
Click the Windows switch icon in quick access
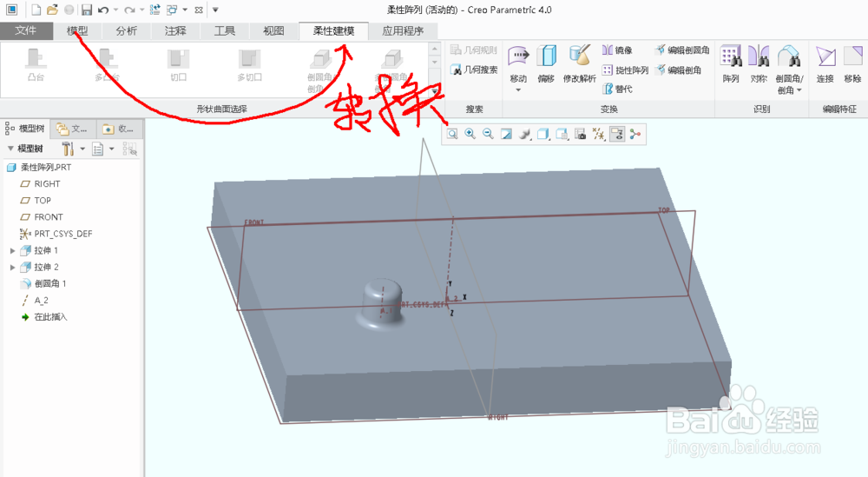pos(172,10)
